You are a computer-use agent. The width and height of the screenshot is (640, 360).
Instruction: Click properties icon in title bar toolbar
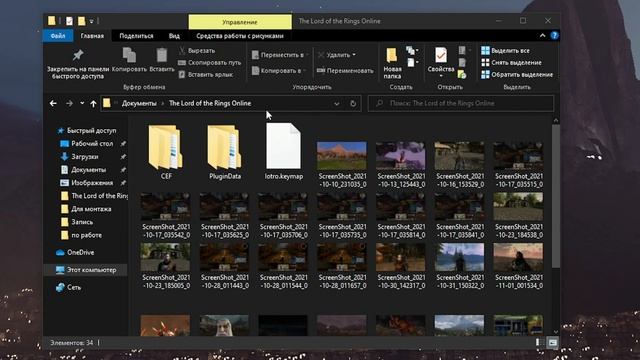(x=69, y=21)
